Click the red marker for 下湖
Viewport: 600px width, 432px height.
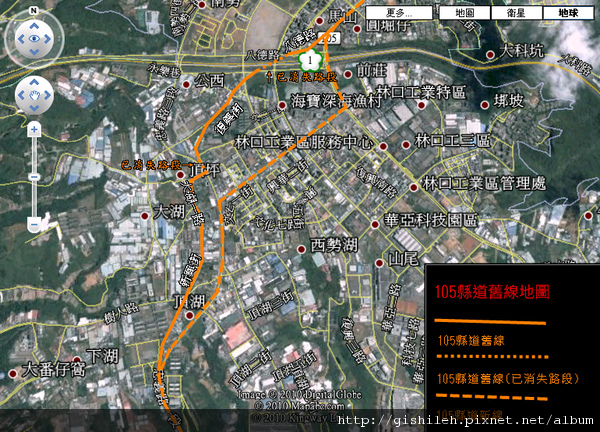click(77, 360)
